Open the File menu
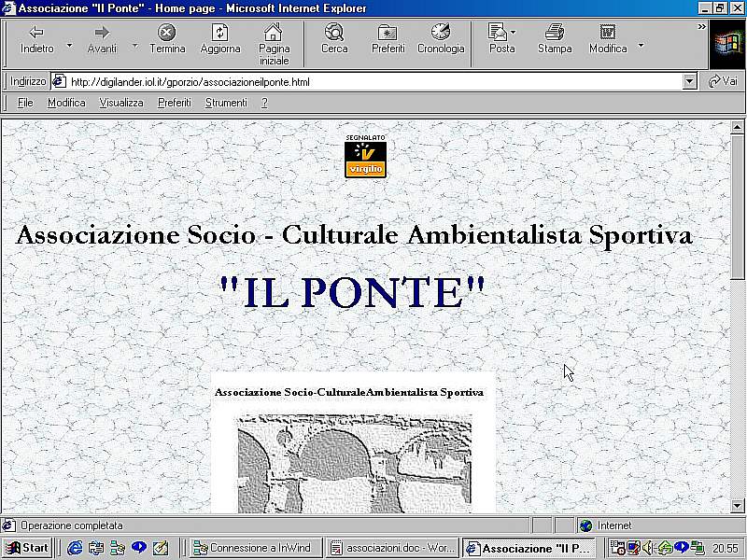The height and width of the screenshot is (560, 747). tap(25, 103)
